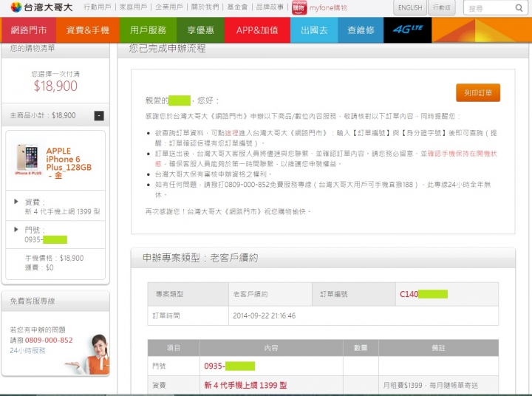Click the myfone購物 text link
The width and height of the screenshot is (532, 396).
tap(328, 8)
